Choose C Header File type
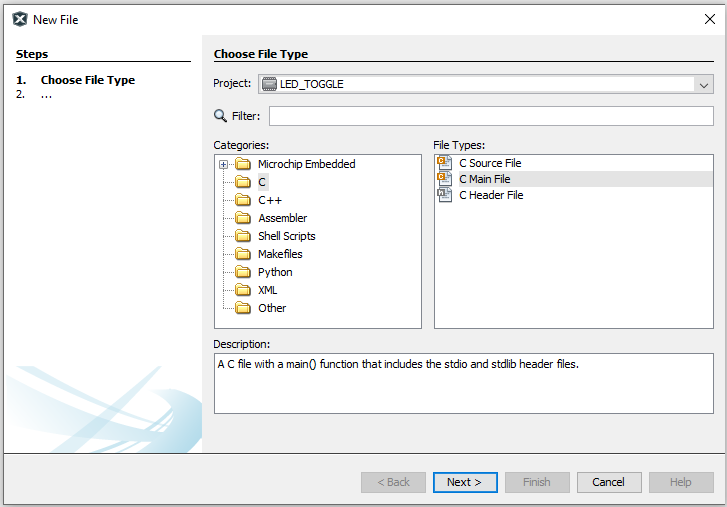The image size is (727, 507). [x=491, y=195]
